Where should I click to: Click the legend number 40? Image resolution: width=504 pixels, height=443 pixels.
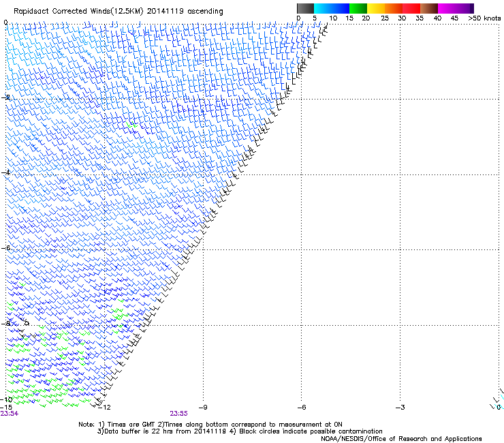click(x=437, y=18)
